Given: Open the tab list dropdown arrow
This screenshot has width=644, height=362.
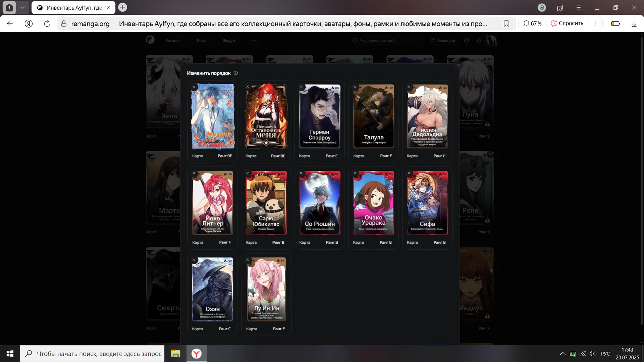Looking at the screenshot, I should click(22, 7).
